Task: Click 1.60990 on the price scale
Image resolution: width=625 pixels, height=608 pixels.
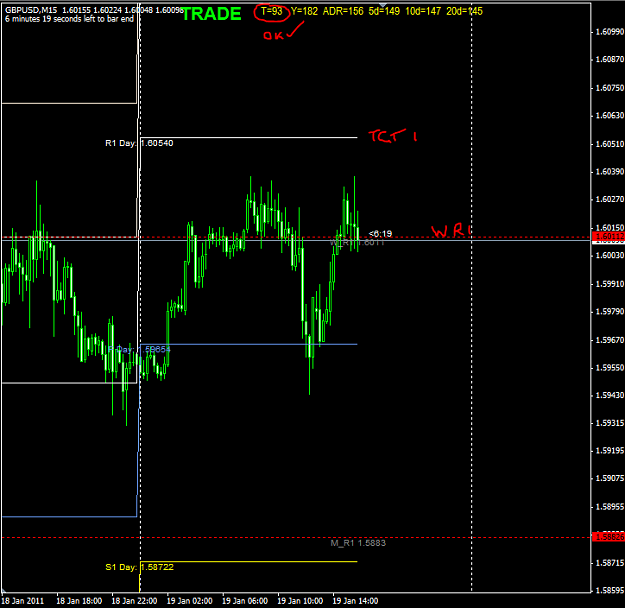Action: (609, 32)
